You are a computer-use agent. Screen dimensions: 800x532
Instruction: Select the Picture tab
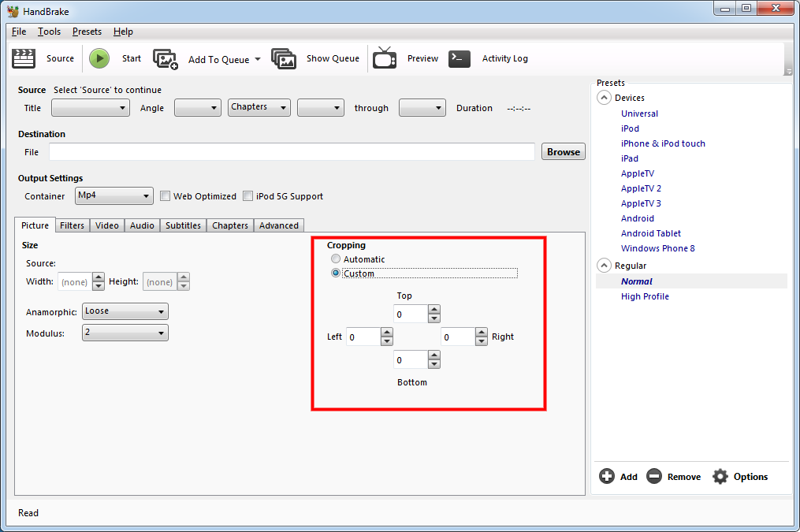click(x=35, y=225)
